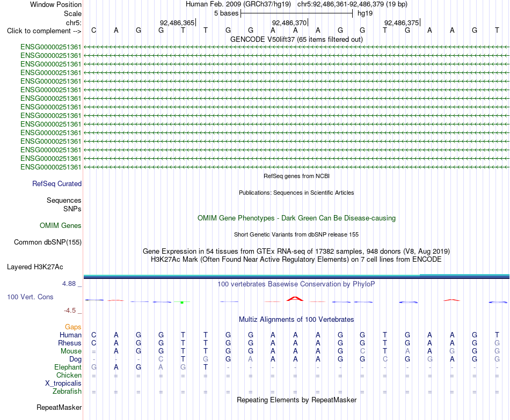Click the SNPs track label
The width and height of the screenshot is (510, 420).
72,209
